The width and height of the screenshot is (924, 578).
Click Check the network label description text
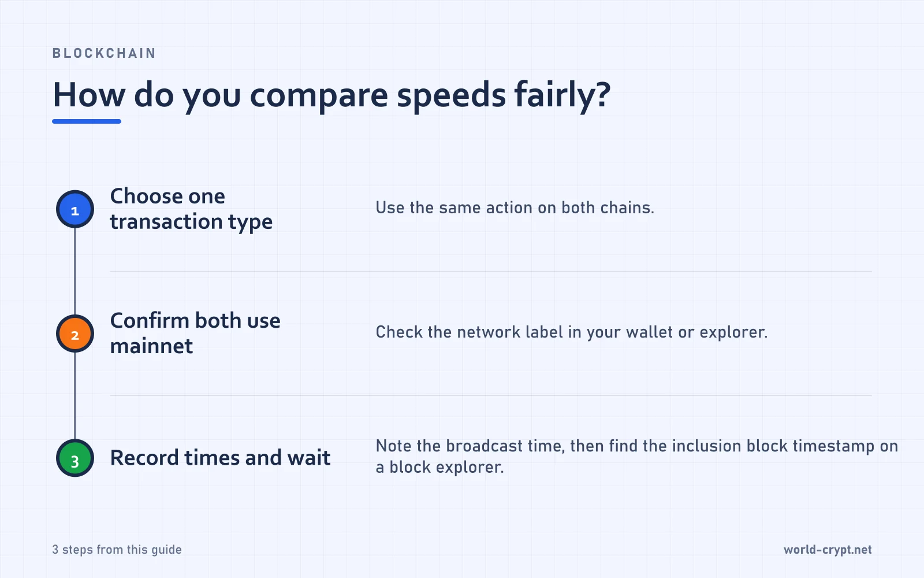coord(572,332)
